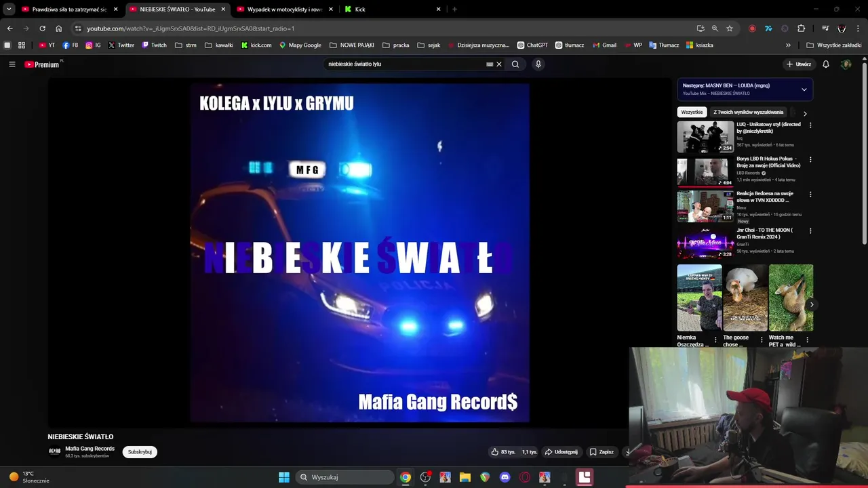Show more filter chips with right arrow
The image size is (868, 488).
805,113
